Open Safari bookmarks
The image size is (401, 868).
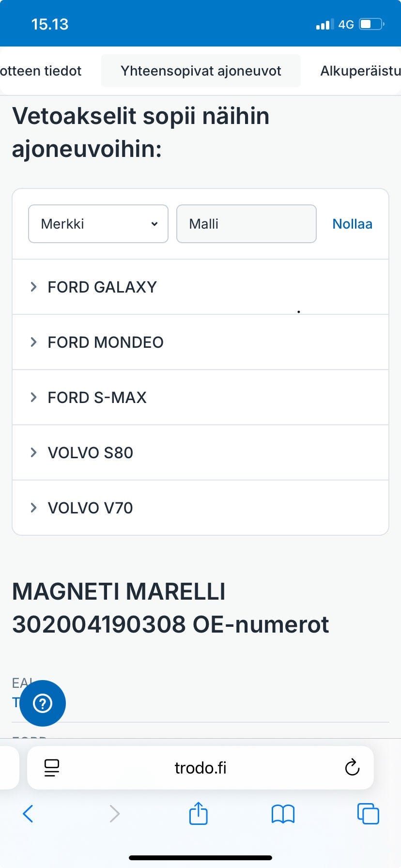[283, 814]
